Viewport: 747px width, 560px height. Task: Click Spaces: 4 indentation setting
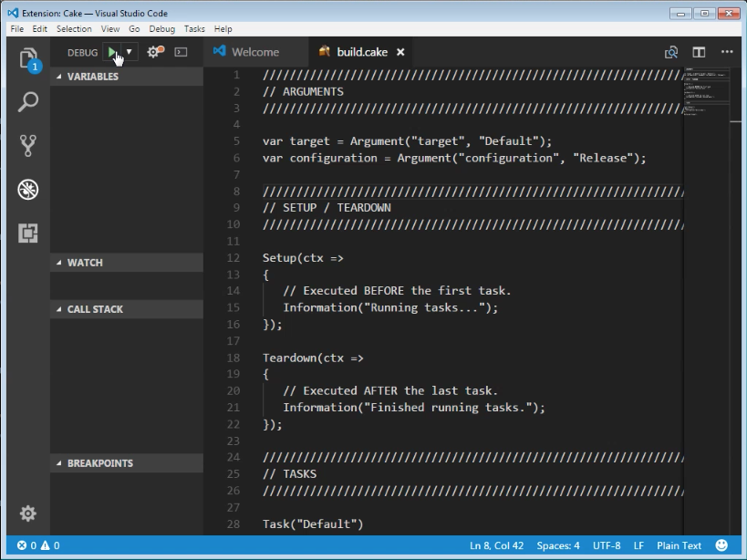[x=558, y=545]
